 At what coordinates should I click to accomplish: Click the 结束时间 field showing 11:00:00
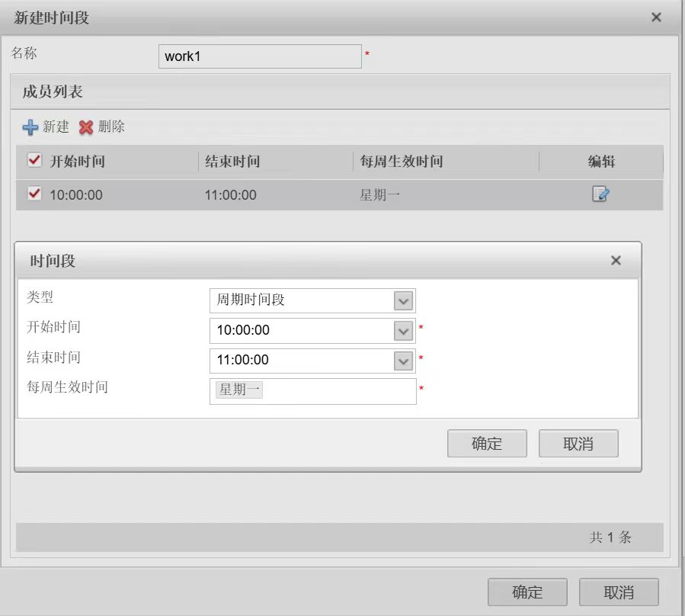[312, 361]
